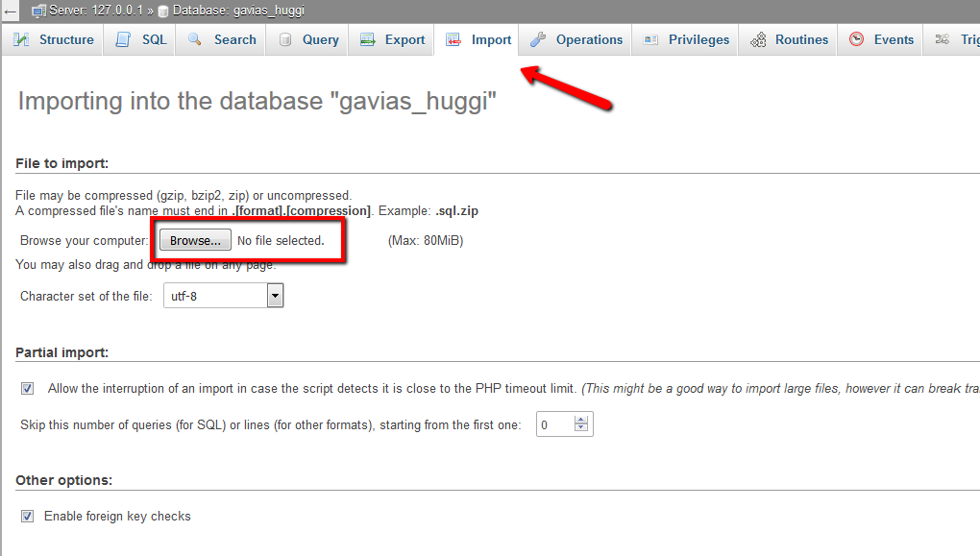The height and width of the screenshot is (556, 980).
Task: Increase the skip queries number by one
Action: (x=581, y=420)
